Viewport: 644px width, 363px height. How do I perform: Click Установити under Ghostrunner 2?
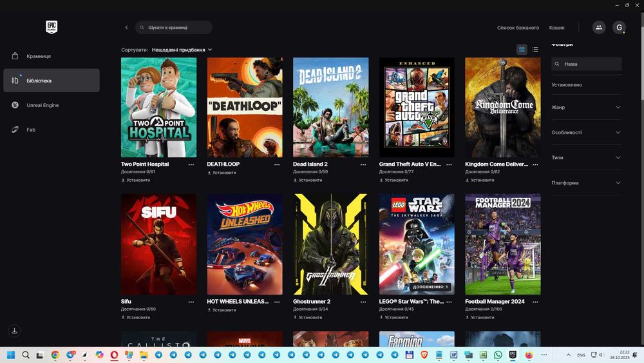(308, 317)
